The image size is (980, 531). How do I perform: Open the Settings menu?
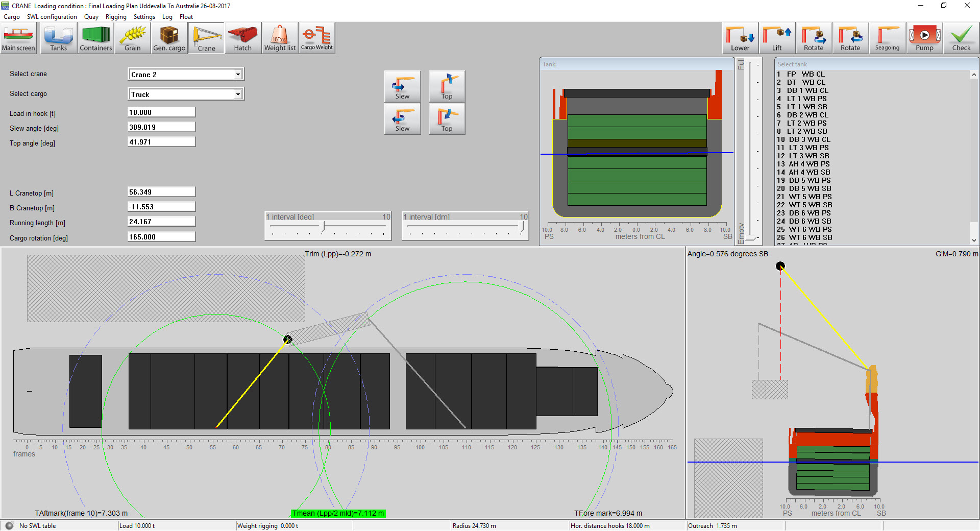[144, 17]
